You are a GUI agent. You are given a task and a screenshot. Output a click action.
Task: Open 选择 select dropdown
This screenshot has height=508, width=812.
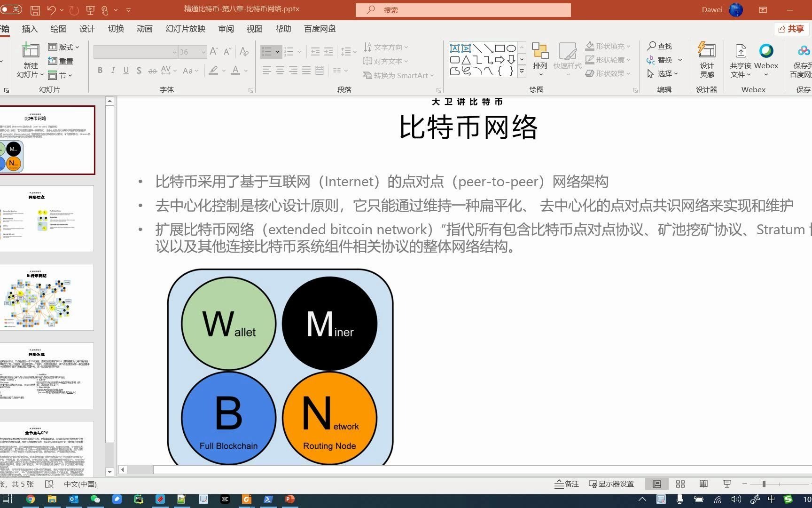coord(662,73)
